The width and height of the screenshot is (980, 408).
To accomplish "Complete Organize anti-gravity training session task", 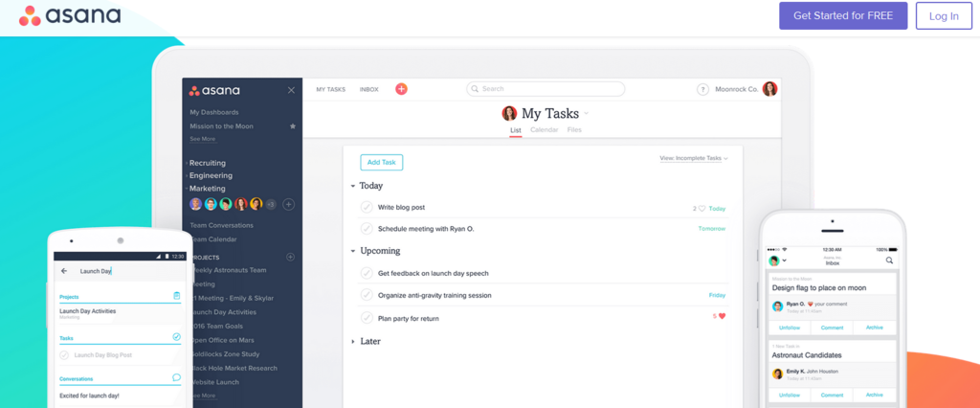I will pos(367,295).
